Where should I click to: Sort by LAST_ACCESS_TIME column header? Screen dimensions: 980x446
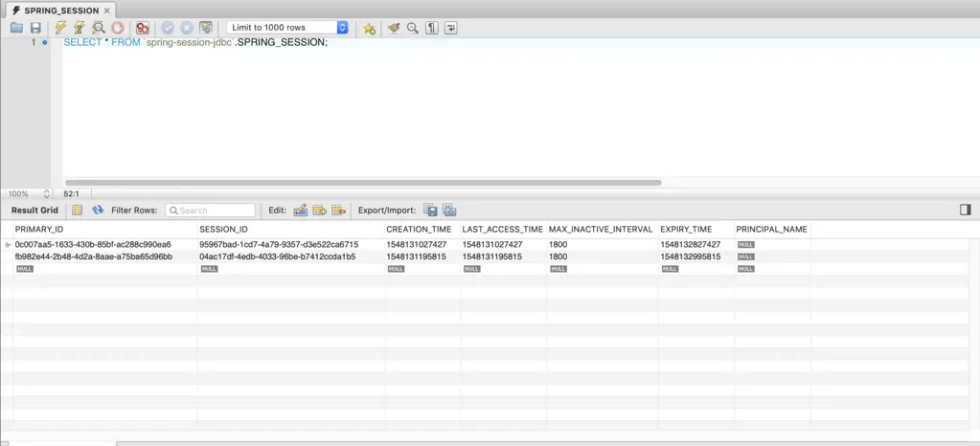pos(503,230)
